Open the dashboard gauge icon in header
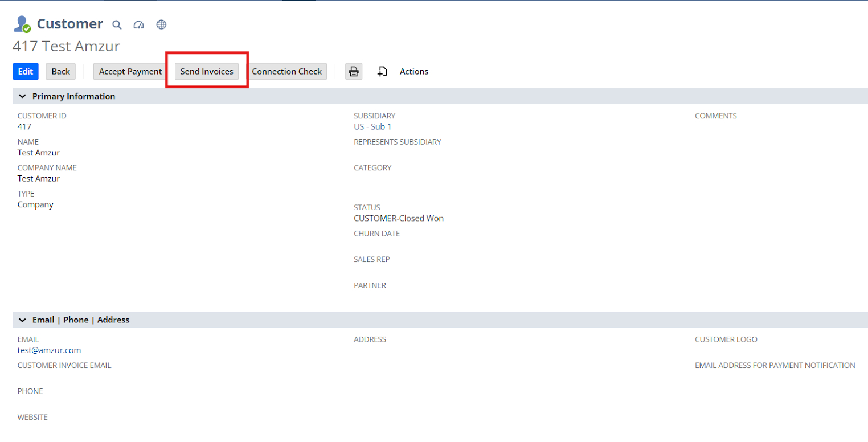 (139, 24)
